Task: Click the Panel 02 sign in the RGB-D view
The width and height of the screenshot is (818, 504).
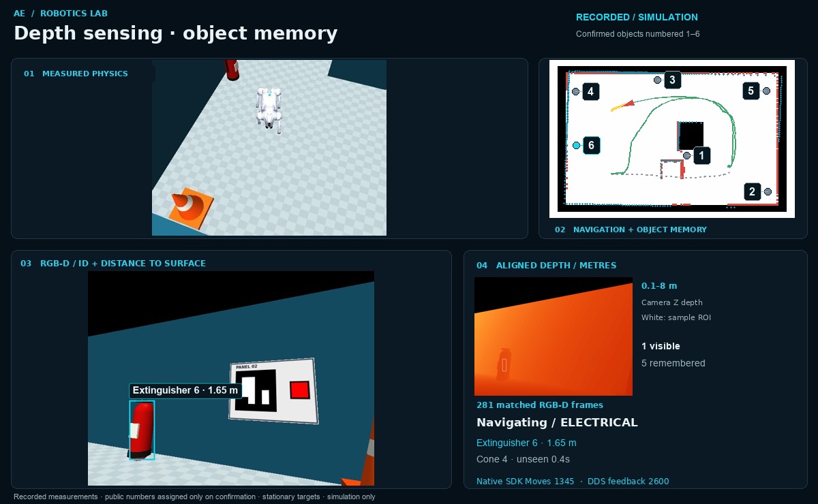Action: pos(274,391)
